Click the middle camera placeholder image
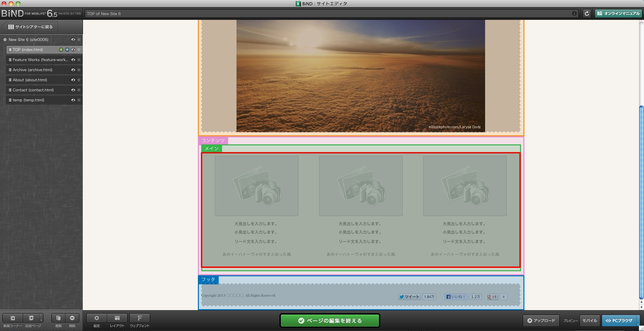Screen dimensions: 644x331 [361, 186]
